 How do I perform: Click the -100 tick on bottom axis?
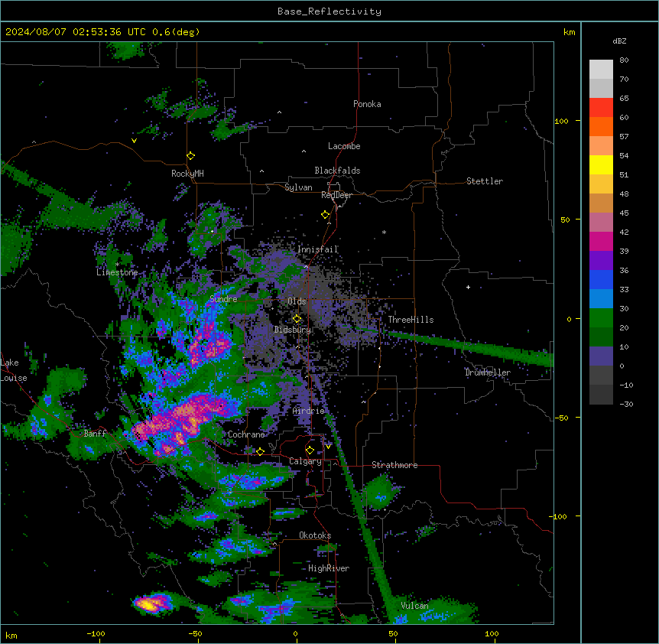click(x=96, y=634)
